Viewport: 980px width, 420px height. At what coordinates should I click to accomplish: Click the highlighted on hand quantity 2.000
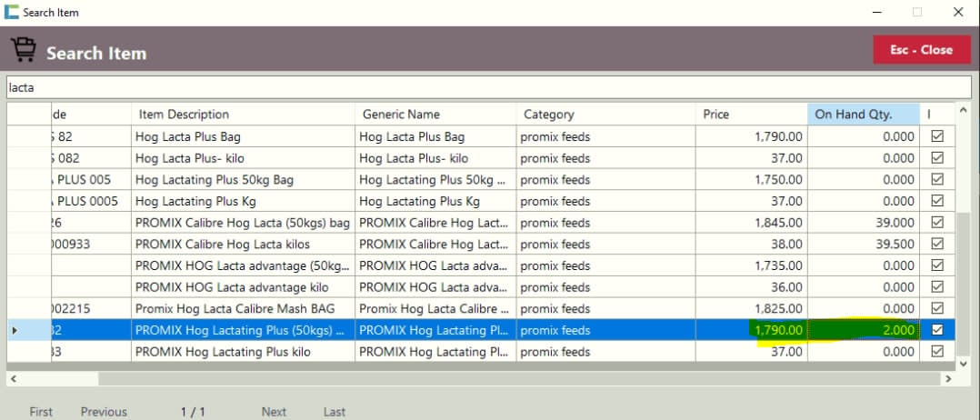[864, 330]
